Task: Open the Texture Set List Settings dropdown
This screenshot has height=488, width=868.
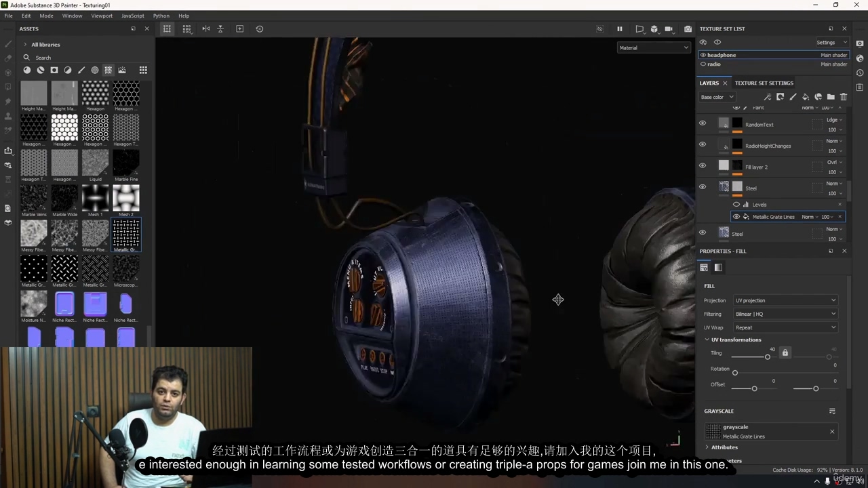Action: [831, 42]
